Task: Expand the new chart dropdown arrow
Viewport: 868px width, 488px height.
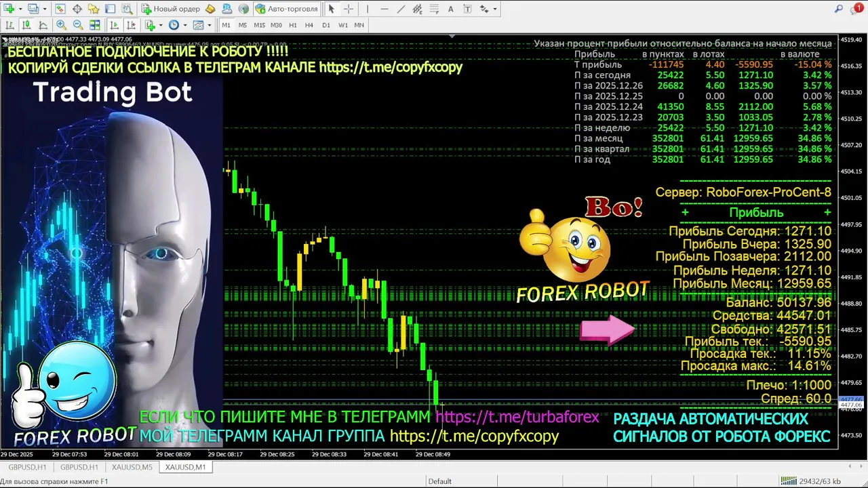Action: click(20, 9)
